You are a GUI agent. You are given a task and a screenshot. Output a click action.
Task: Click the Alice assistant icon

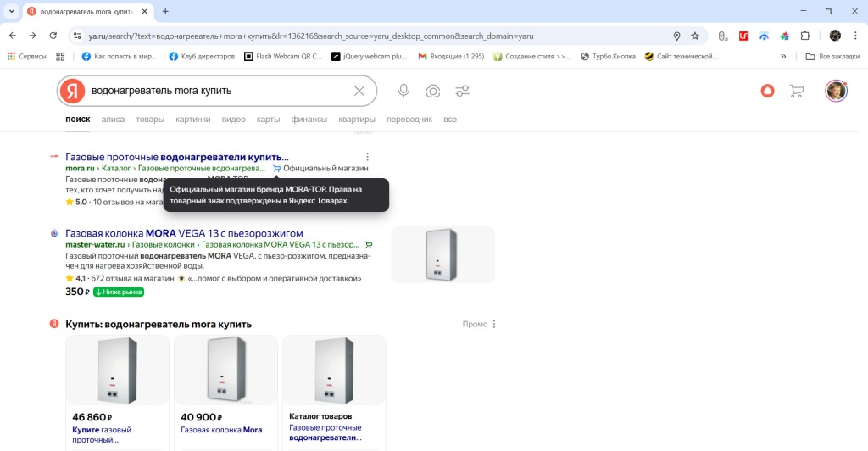point(767,91)
